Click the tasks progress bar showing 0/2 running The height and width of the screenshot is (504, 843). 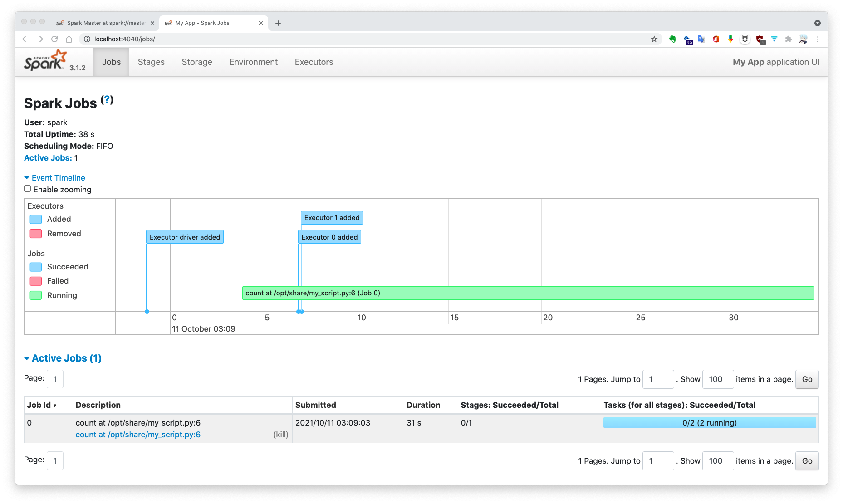tap(709, 422)
